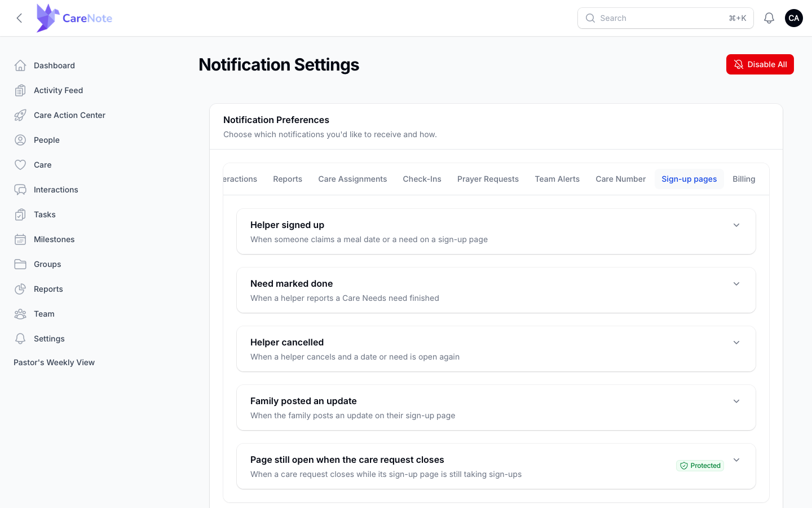Click the Groups folder icon
The width and height of the screenshot is (812, 508).
click(x=20, y=264)
